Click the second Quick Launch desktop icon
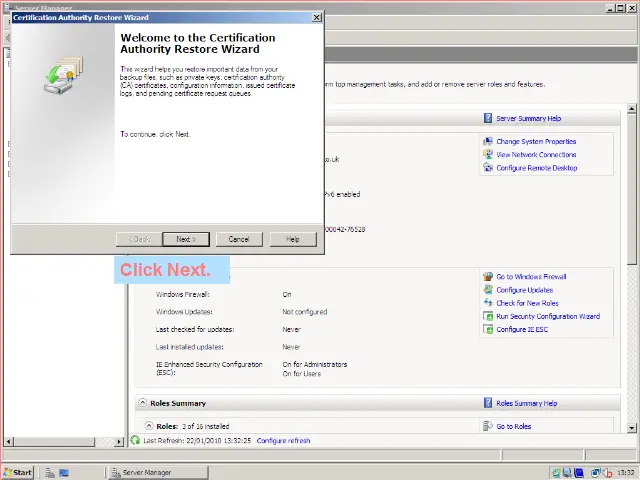Viewport: 640px width, 480px height. [x=64, y=473]
